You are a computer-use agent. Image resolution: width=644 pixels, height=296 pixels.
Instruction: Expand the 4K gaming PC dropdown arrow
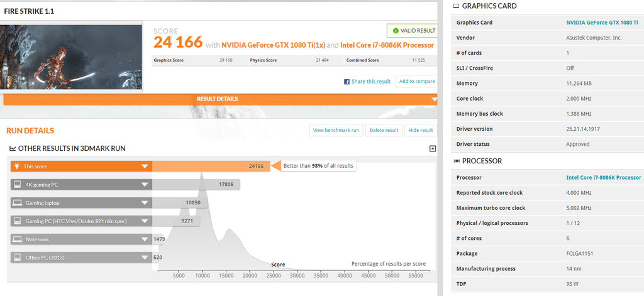145,185
